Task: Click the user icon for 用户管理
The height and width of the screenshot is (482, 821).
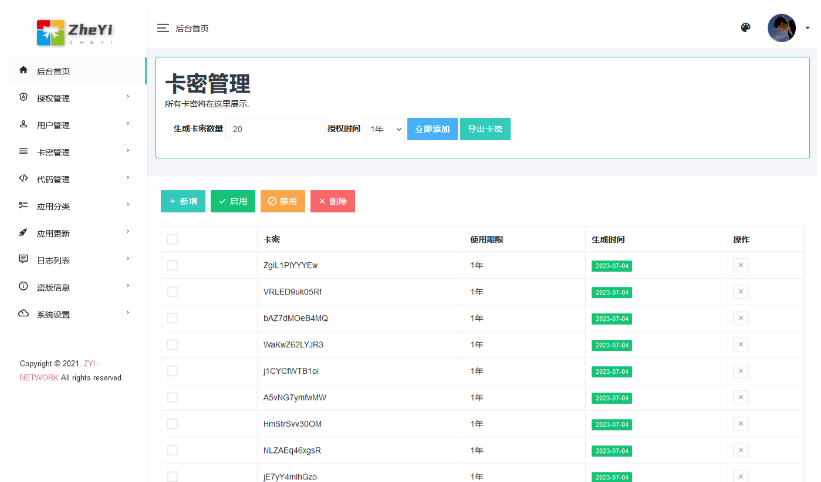Action: (x=23, y=124)
